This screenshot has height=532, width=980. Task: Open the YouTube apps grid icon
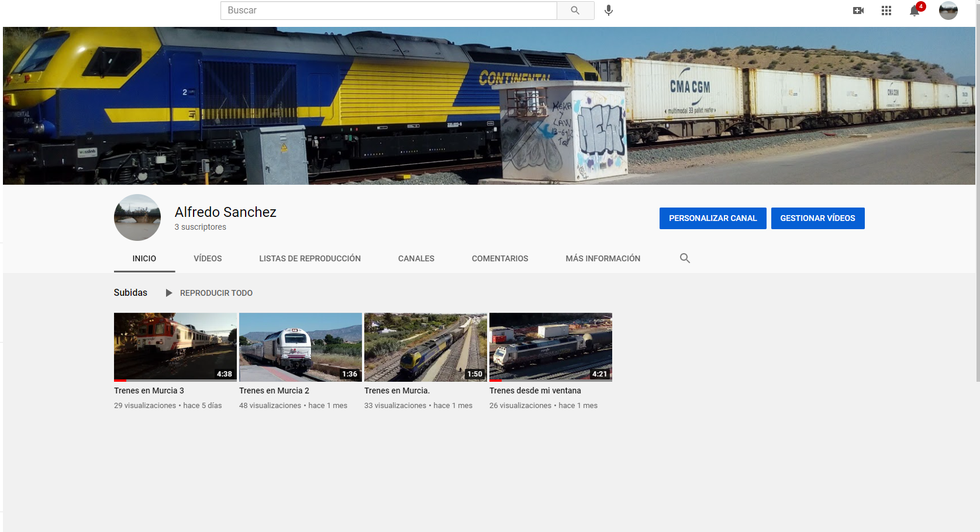pos(886,11)
